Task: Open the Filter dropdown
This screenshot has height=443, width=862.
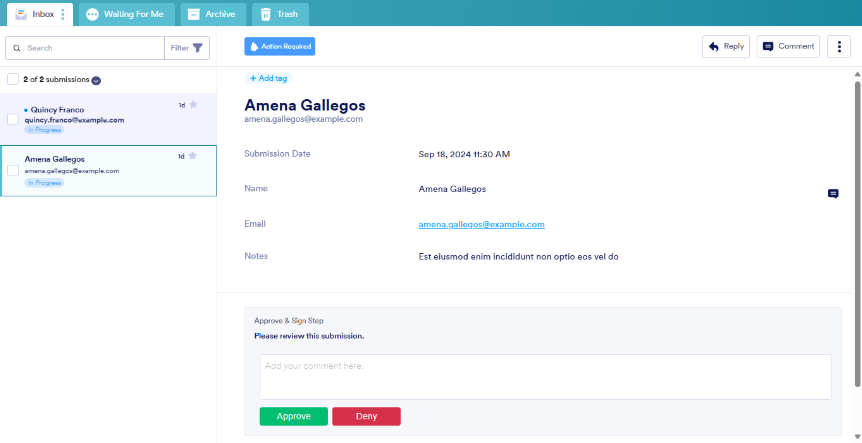Action: 187,48
